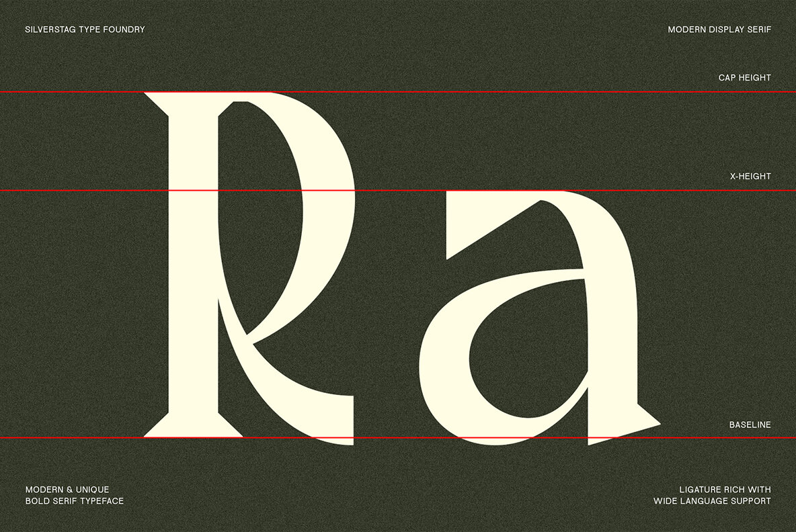Click the WIDE LANGUAGE SUPPORT text

[712, 501]
